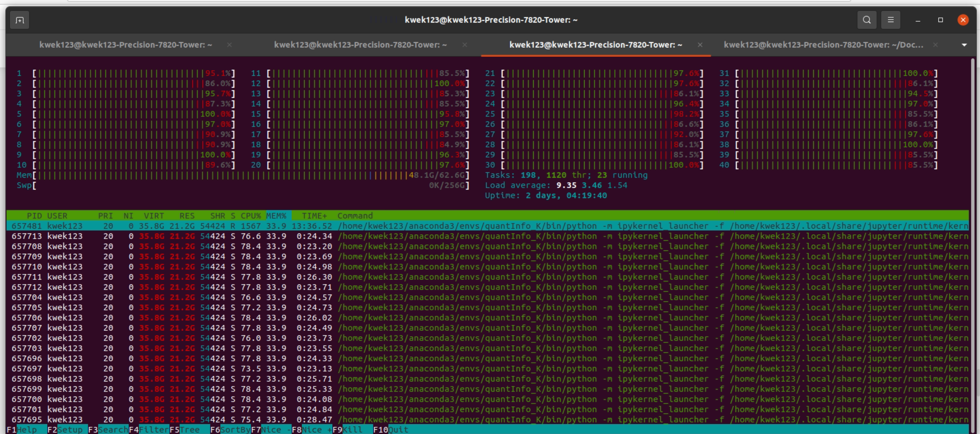This screenshot has width=980, height=434.
Task: Toggle F5 Tree view
Action: coord(190,429)
